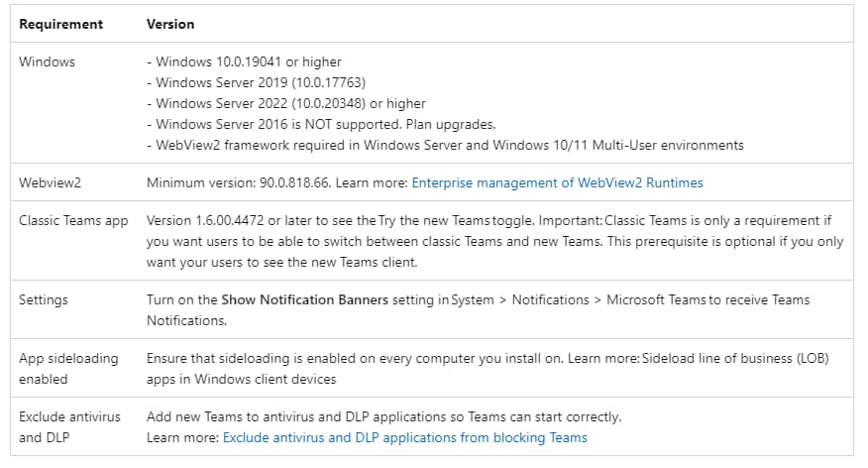The image size is (868, 468).
Task: Select the App sideloading enabled row label
Action: [68, 369]
